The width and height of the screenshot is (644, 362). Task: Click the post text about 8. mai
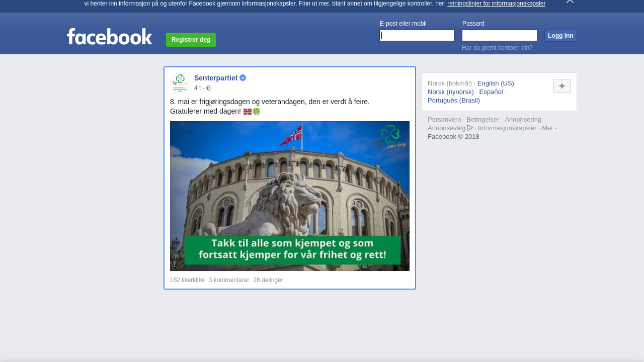(270, 107)
